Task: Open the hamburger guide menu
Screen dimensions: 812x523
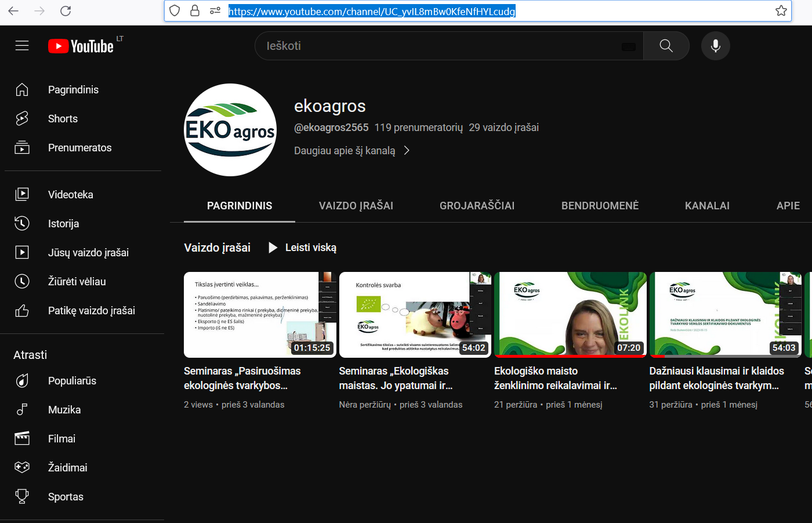Action: (x=22, y=46)
